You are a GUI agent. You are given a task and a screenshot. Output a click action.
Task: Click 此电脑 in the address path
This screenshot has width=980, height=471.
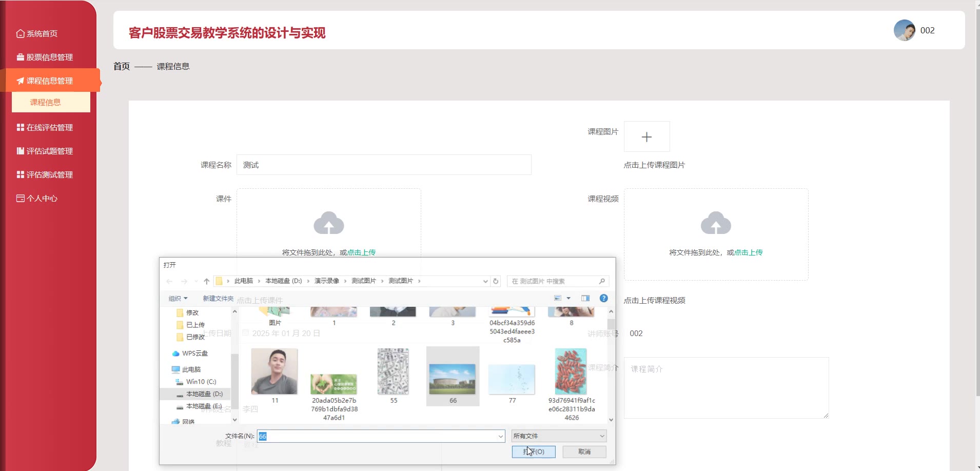click(244, 281)
